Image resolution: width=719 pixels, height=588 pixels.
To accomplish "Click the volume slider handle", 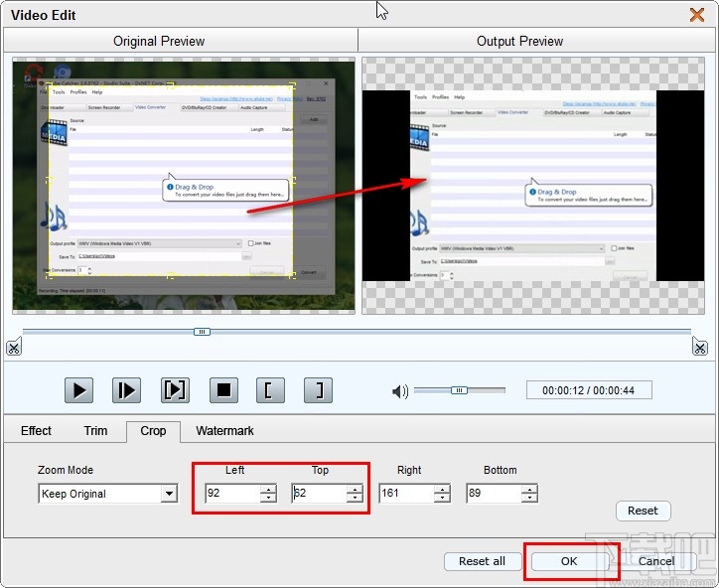I will (x=459, y=390).
